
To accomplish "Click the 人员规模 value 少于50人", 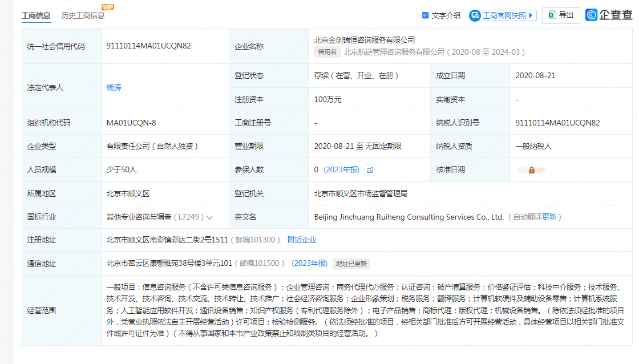I will coord(122,170).
